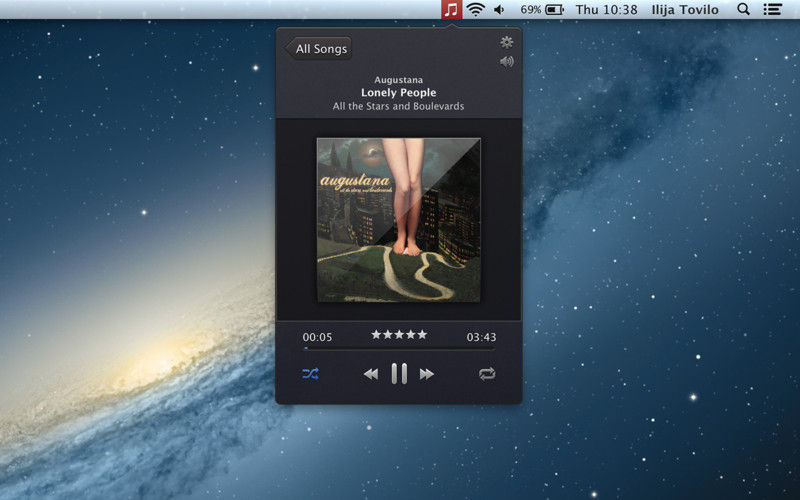Image resolution: width=800 pixels, height=500 pixels.
Task: Open the settings gear in the player
Action: 506,42
